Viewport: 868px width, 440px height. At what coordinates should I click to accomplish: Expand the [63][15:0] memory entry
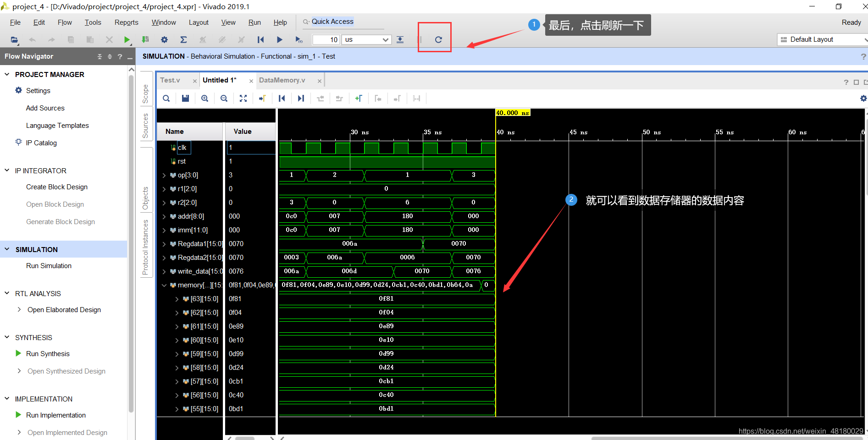[177, 299]
